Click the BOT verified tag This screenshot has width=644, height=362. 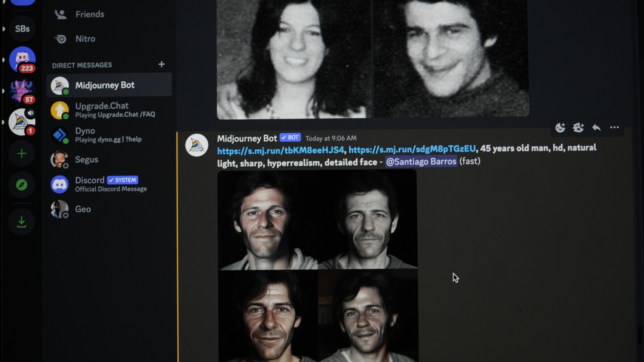pyautogui.click(x=290, y=138)
